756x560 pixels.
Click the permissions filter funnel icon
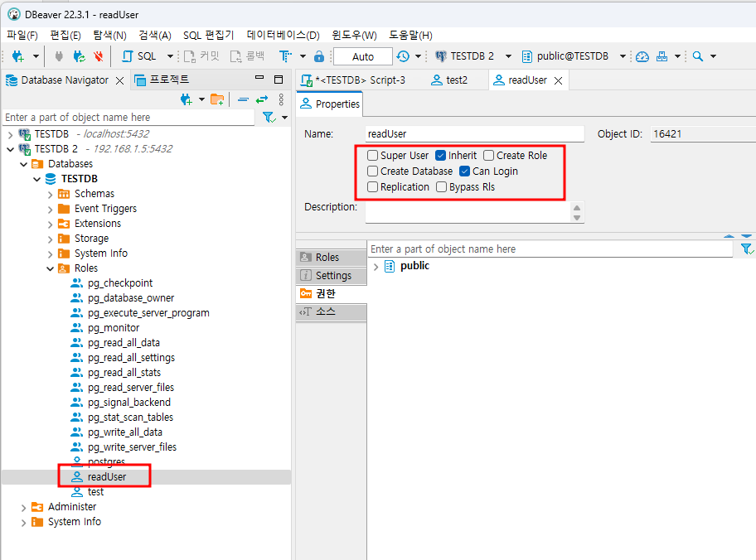[x=746, y=249]
